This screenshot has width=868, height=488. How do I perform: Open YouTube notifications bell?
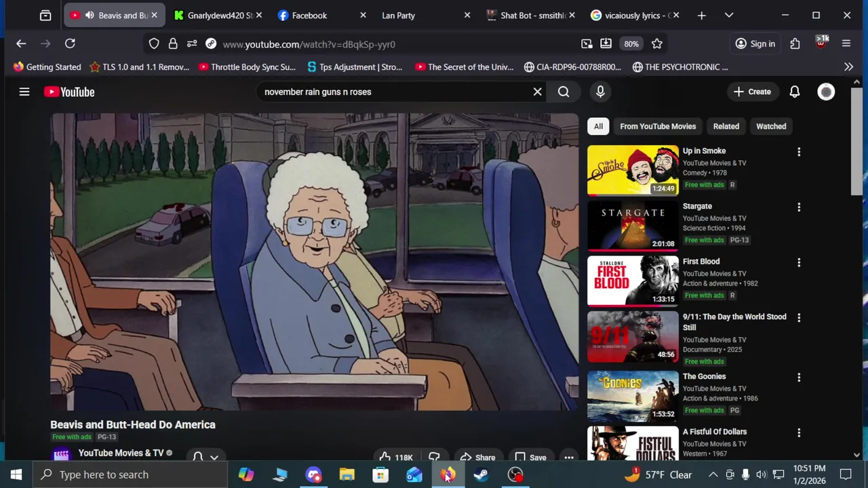(794, 91)
